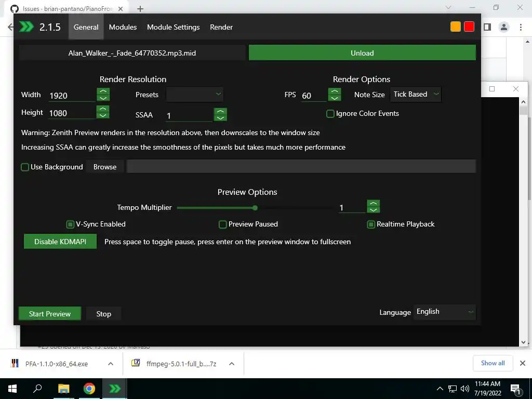Expand ffmpeg download options chevron
532x399 pixels.
232,364
